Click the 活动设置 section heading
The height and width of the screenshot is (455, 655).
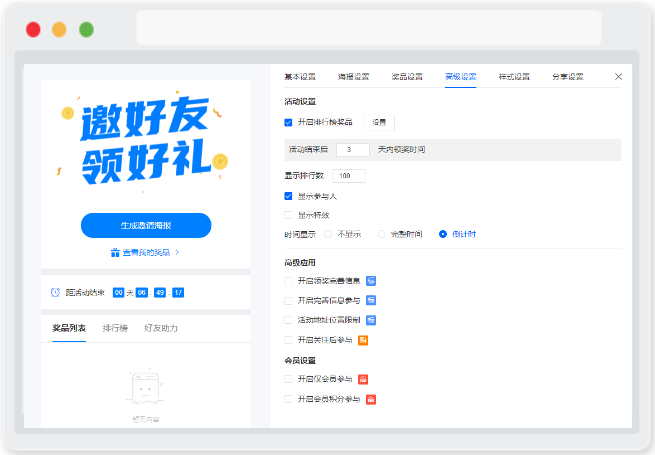pyautogui.click(x=300, y=102)
